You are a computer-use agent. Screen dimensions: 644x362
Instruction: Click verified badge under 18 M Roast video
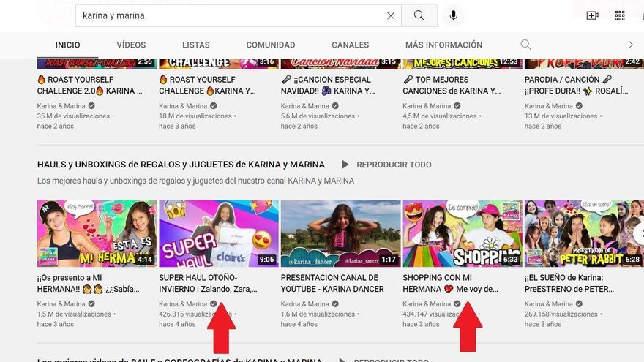pos(213,106)
